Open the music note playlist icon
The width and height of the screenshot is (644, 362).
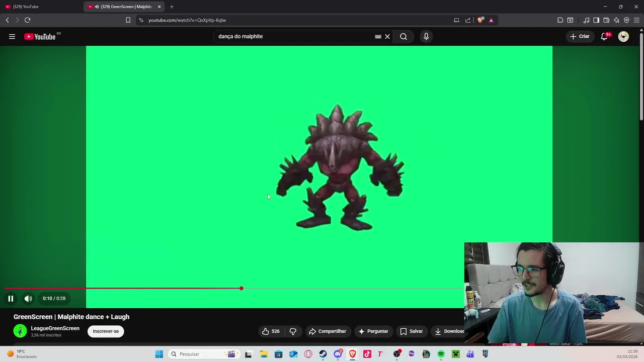tap(586, 20)
